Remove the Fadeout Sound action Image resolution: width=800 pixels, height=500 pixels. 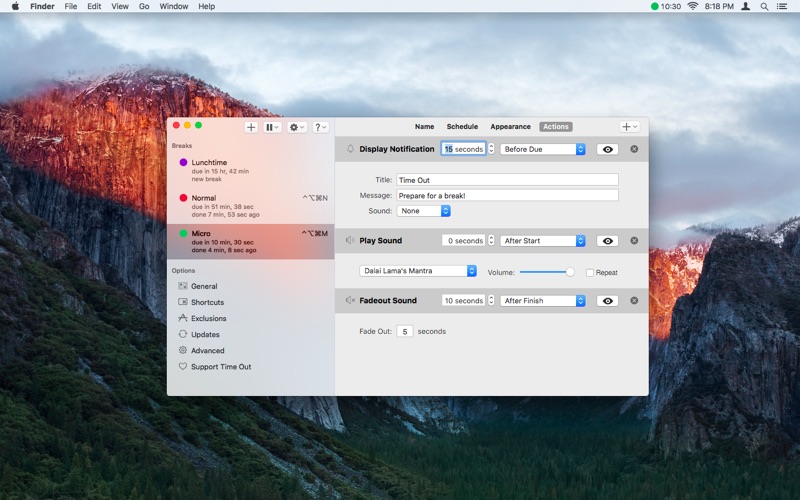(x=634, y=301)
